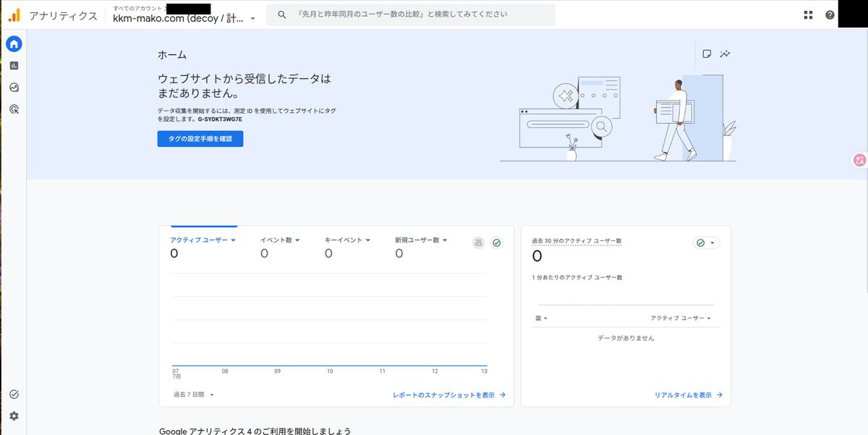The height and width of the screenshot is (435, 868).
Task: Click the Google Analytics logo
Action: pyautogui.click(x=14, y=15)
